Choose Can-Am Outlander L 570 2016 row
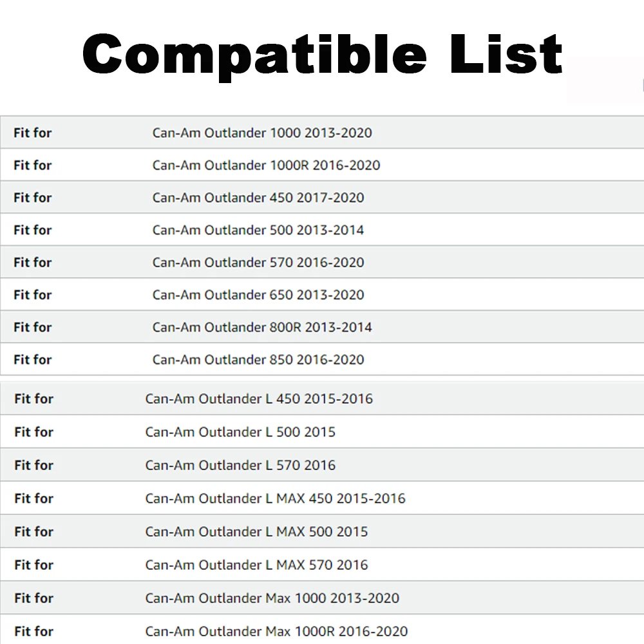Screen dimensions: 644x644 click(240, 465)
